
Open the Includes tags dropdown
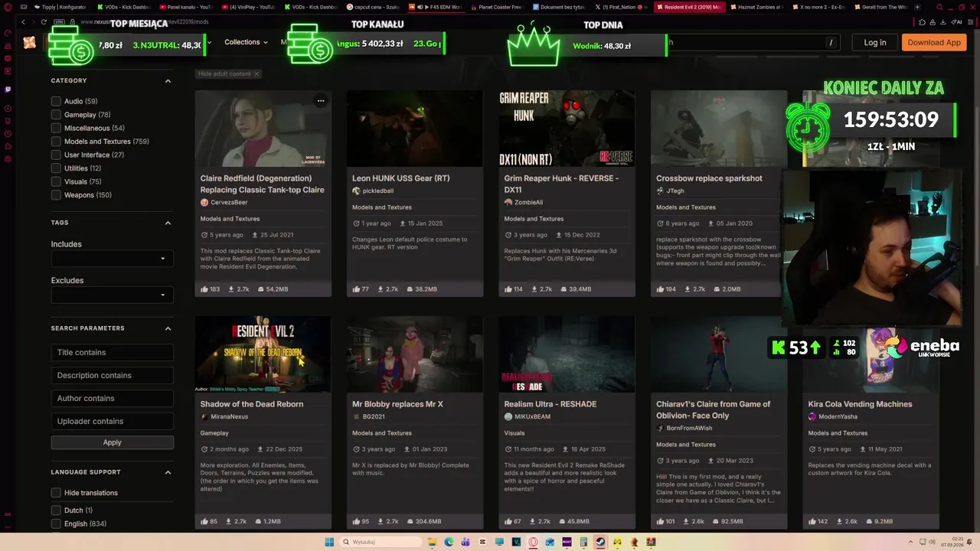(113, 259)
